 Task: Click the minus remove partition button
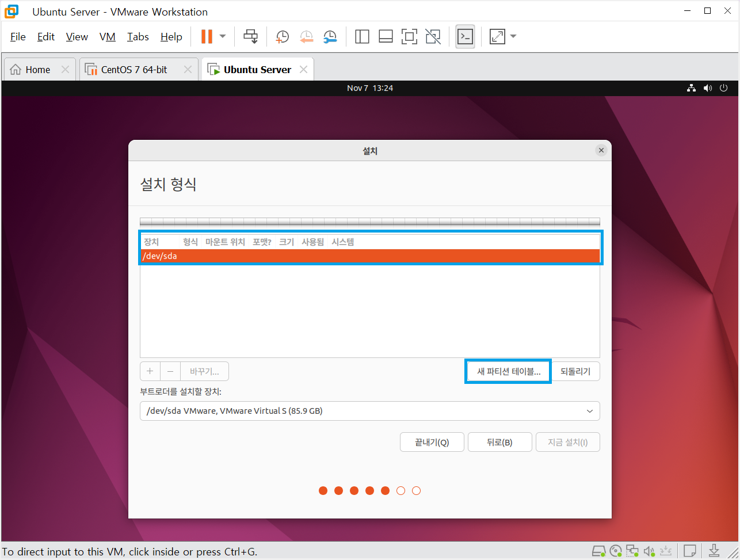tap(170, 371)
